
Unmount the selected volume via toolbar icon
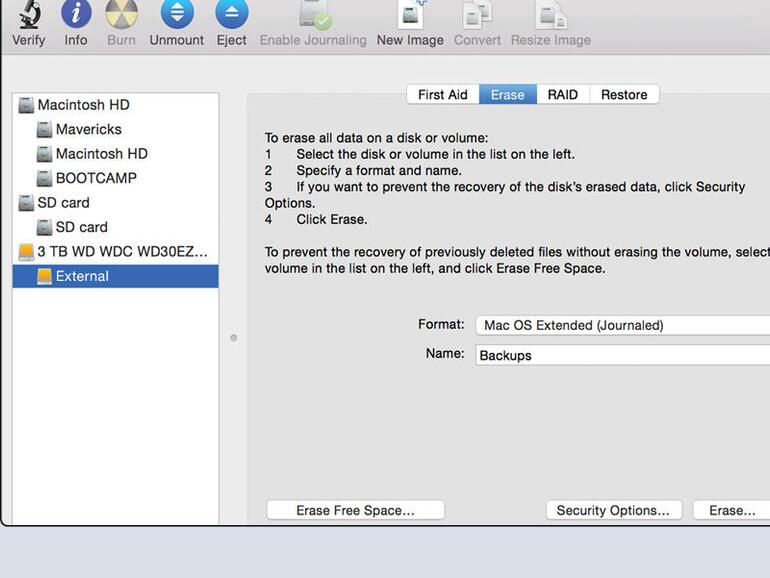(x=177, y=14)
